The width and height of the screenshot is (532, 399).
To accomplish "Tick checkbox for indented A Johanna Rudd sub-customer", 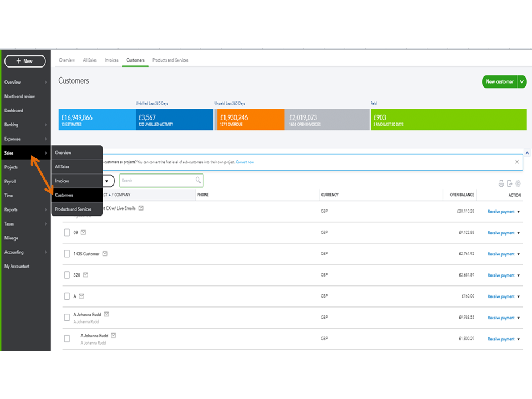I will (x=67, y=339).
